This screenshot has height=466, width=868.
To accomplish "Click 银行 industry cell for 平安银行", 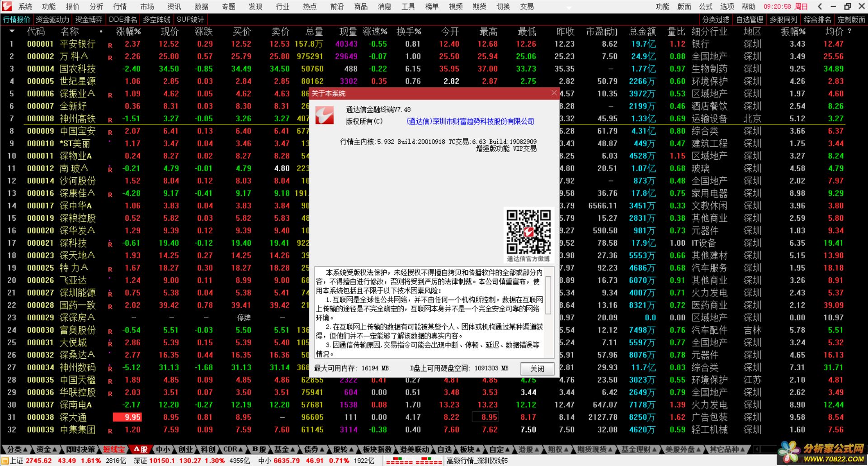I will coord(700,44).
